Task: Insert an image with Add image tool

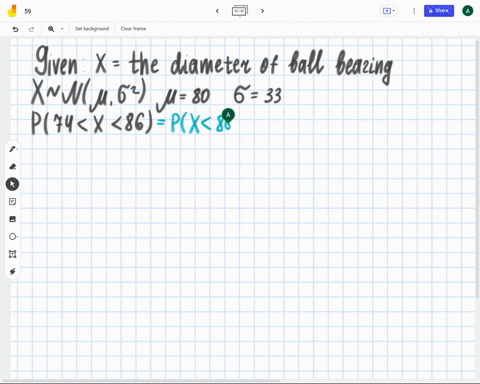Action: point(13,219)
